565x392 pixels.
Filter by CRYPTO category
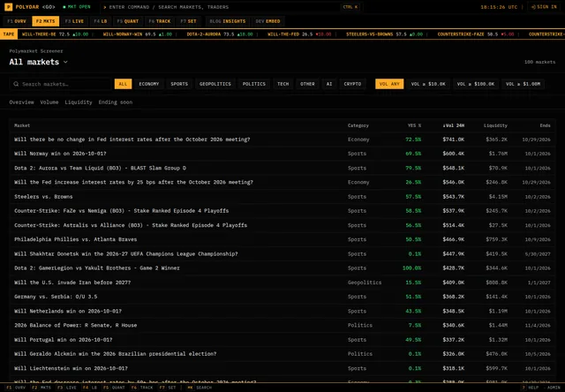tap(352, 84)
